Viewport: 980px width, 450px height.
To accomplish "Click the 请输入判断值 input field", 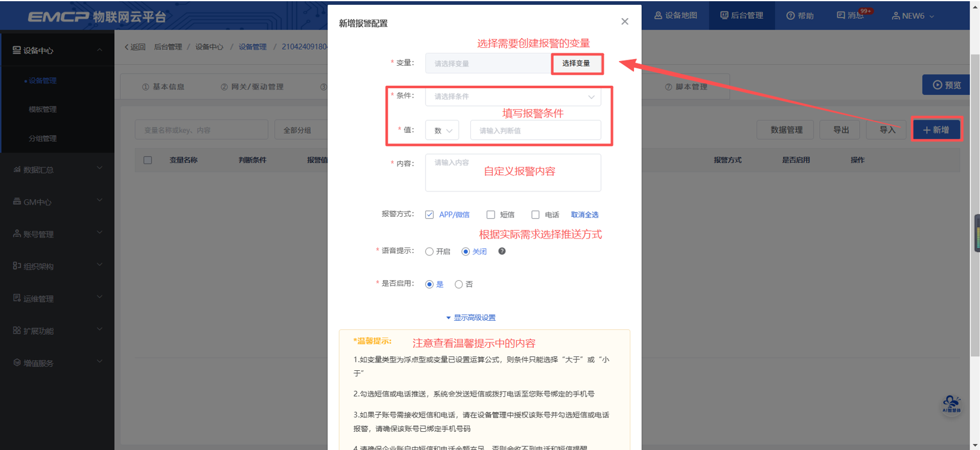I will coord(536,130).
